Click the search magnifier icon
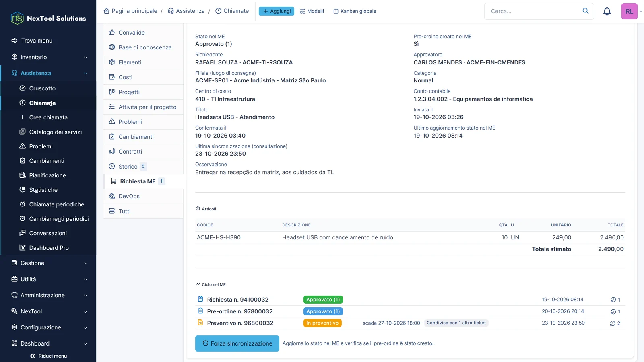Viewport: 644px width, 362px height. [586, 11]
